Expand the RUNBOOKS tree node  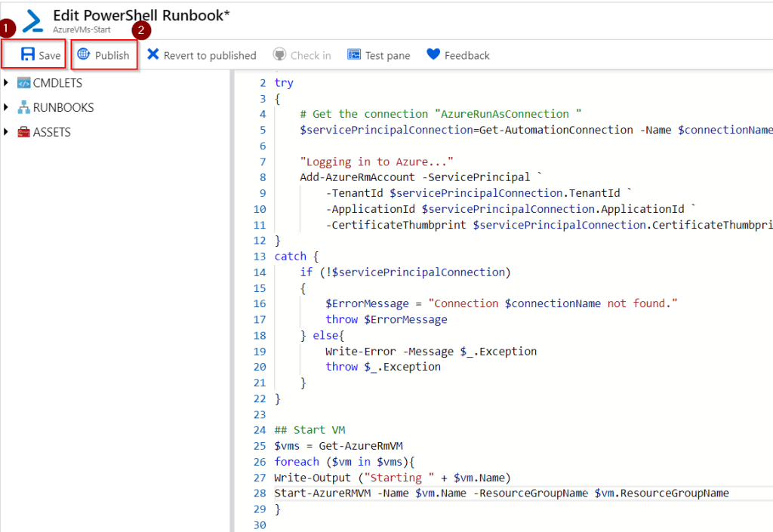point(6,107)
